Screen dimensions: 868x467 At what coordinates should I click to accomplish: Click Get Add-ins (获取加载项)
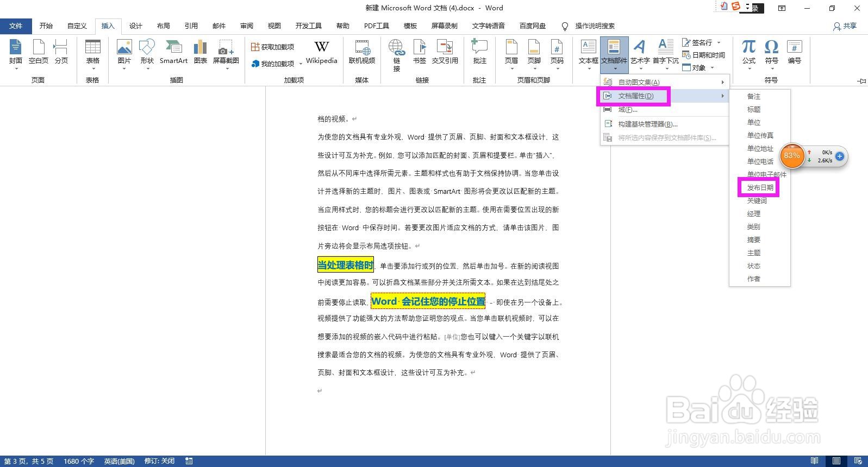click(273, 47)
